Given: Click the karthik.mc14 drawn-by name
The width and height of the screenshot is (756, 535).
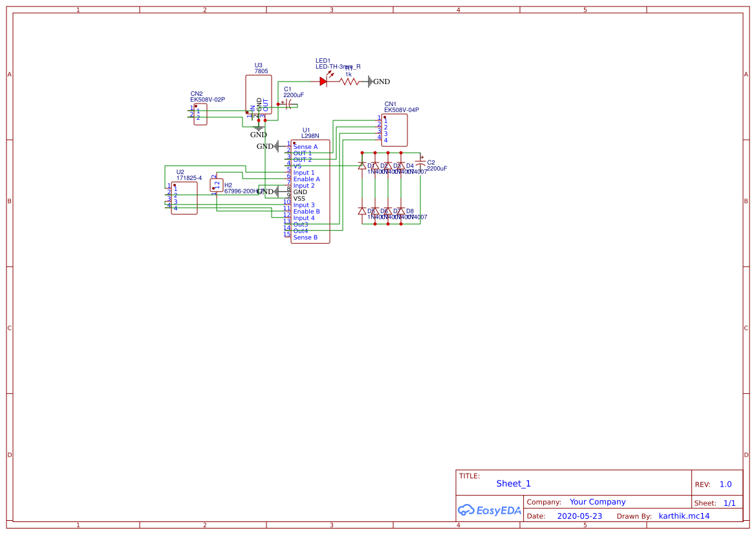Looking at the screenshot, I should (x=683, y=516).
